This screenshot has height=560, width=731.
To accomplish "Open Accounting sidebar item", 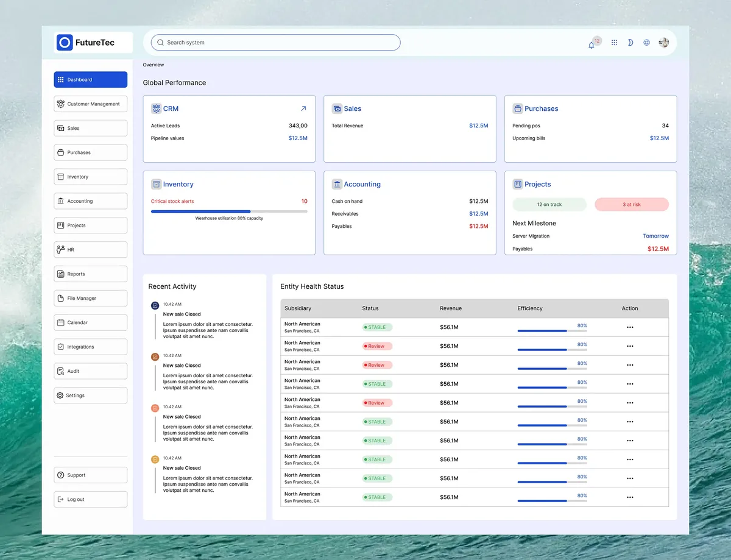I will [x=91, y=201].
